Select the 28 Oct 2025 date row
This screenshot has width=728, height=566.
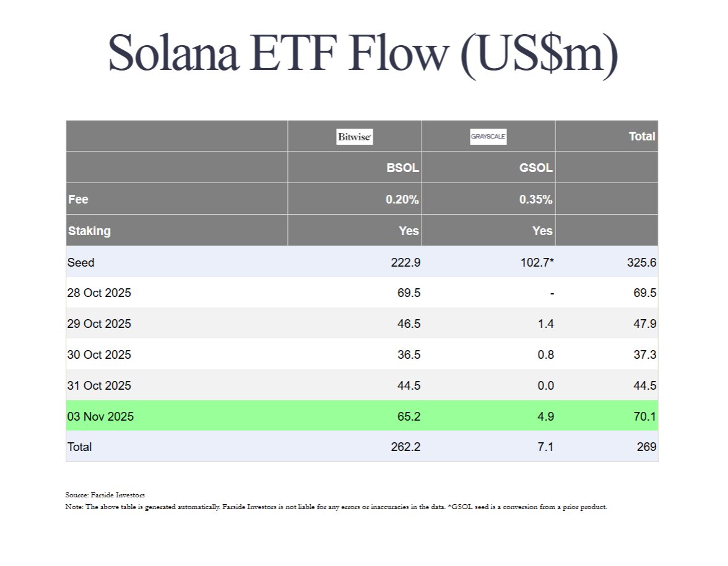point(99,293)
